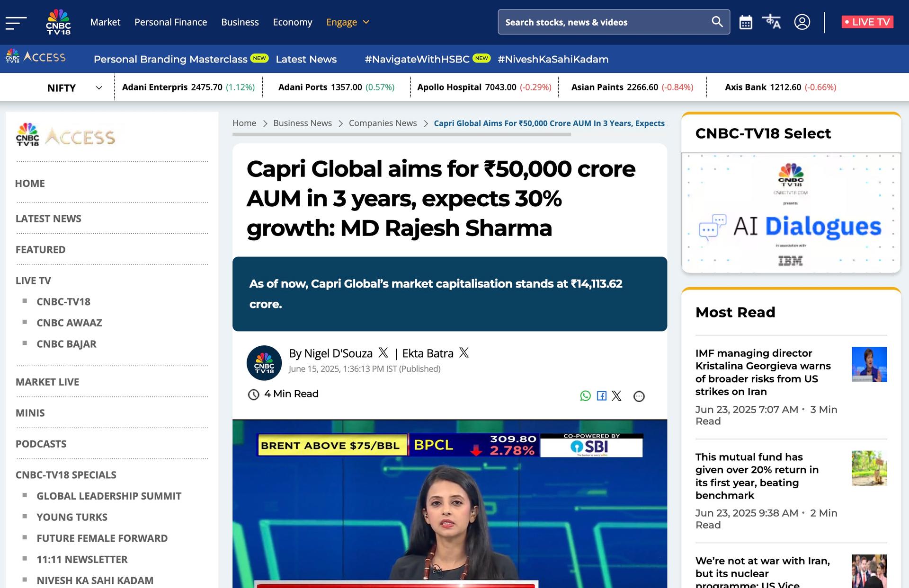Click the CNBC Access logo in sidebar
909x588 pixels.
coord(65,135)
